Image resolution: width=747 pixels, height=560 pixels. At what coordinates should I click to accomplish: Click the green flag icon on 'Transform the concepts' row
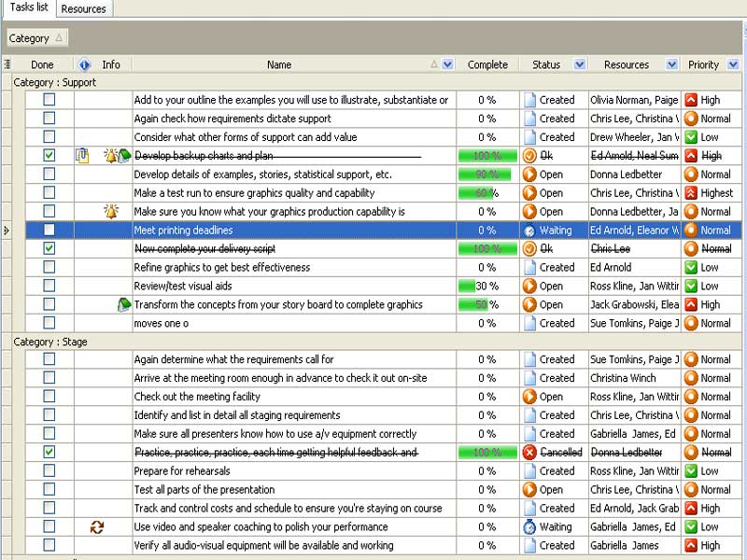coord(124,305)
